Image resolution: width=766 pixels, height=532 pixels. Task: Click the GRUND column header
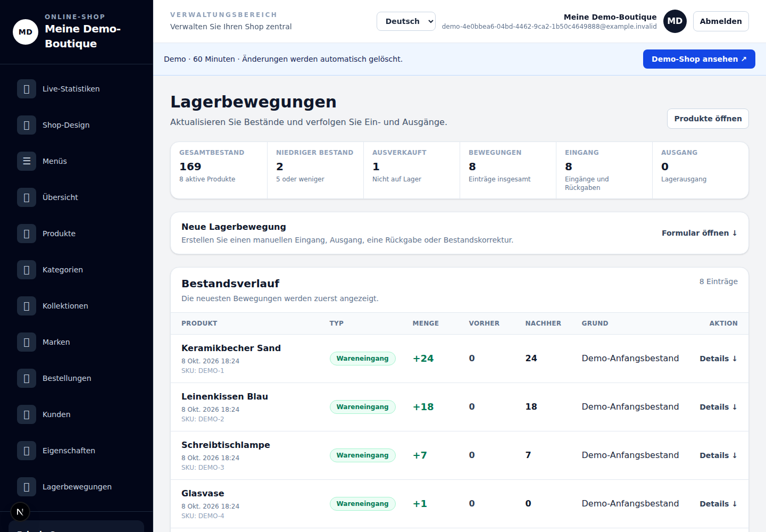tap(595, 323)
